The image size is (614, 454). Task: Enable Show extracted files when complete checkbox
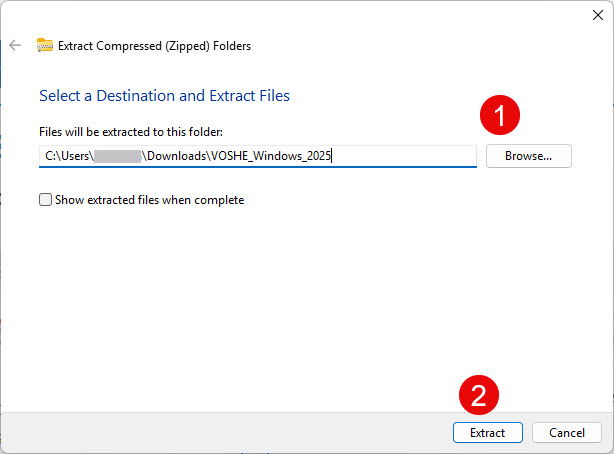pos(45,200)
